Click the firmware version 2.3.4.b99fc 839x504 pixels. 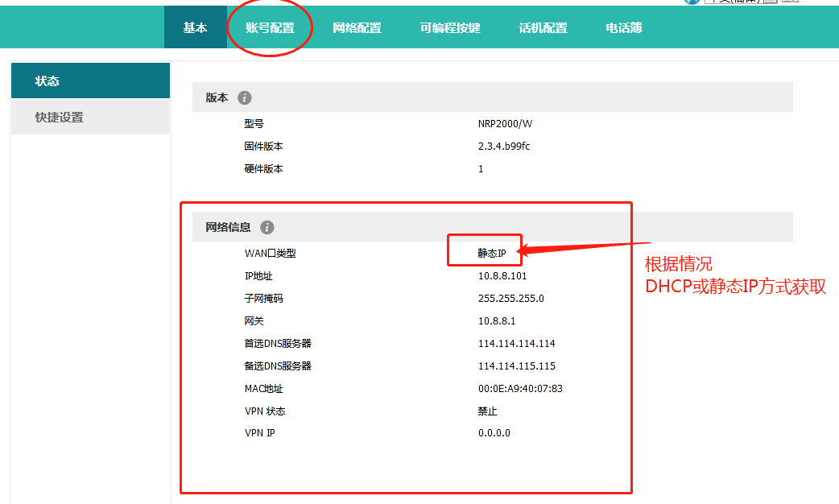504,146
